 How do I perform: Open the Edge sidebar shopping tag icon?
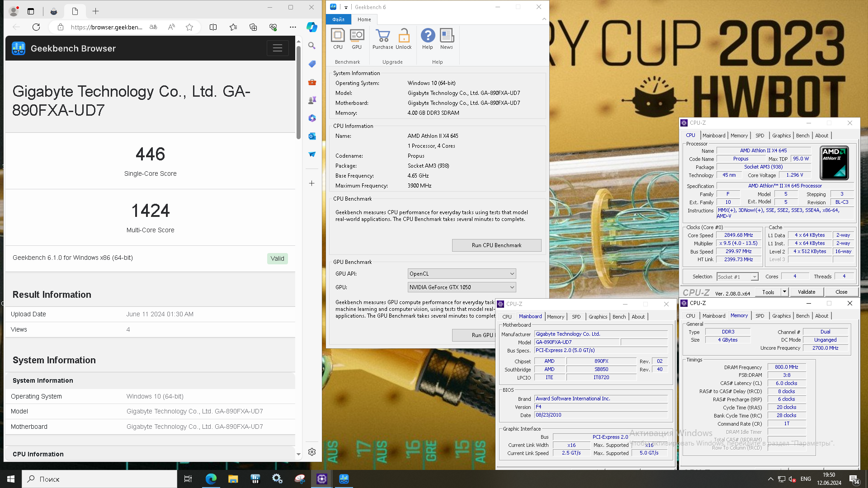312,64
